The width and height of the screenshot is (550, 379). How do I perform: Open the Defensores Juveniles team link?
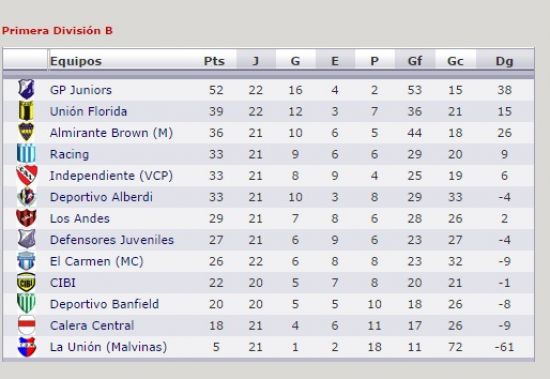click(x=112, y=240)
